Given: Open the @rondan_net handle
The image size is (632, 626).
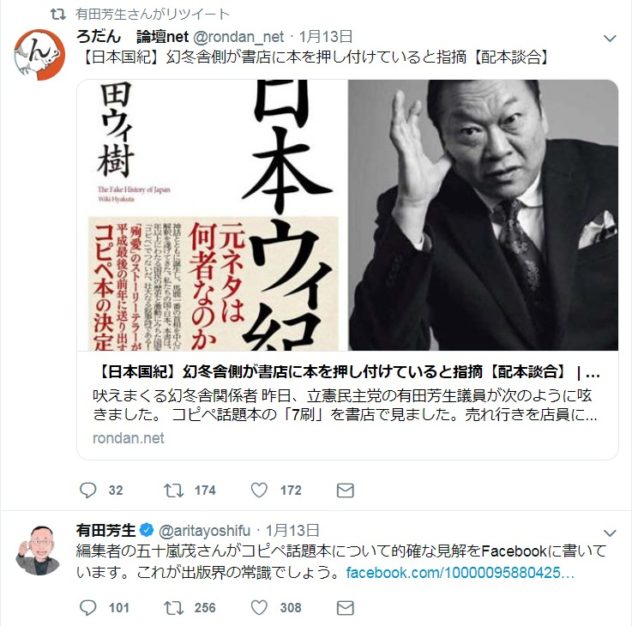Looking at the screenshot, I should tap(239, 37).
